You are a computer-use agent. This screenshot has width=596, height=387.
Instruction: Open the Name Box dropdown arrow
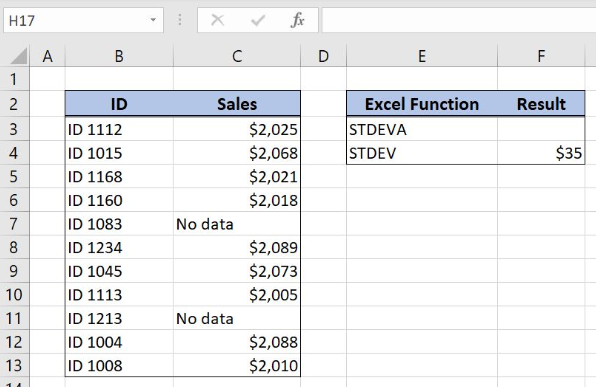[x=153, y=20]
